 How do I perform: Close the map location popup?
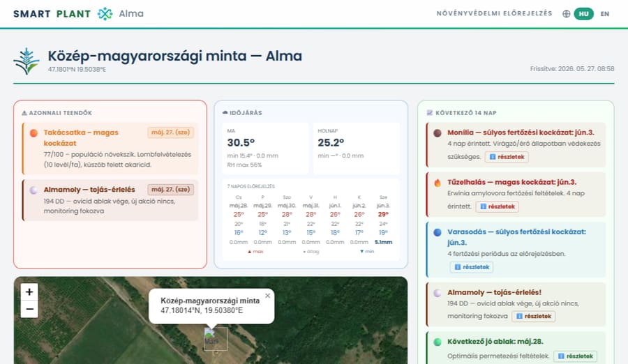click(267, 296)
